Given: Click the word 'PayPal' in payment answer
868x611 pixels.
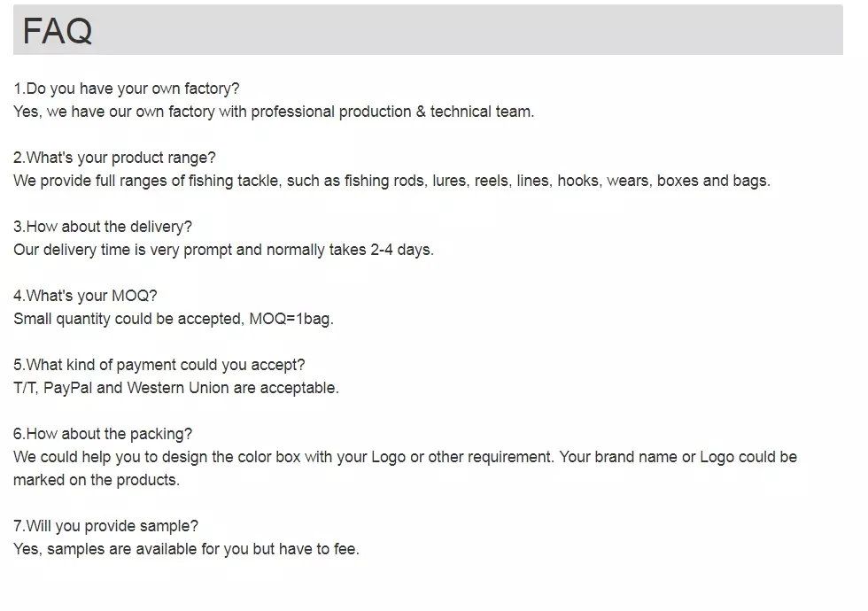Looking at the screenshot, I should coord(68,388).
